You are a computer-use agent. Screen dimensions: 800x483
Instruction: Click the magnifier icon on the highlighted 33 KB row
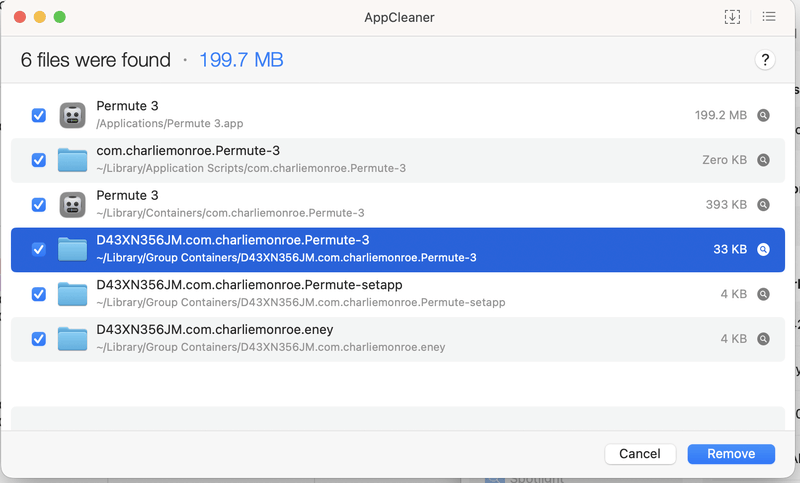pyautogui.click(x=763, y=250)
